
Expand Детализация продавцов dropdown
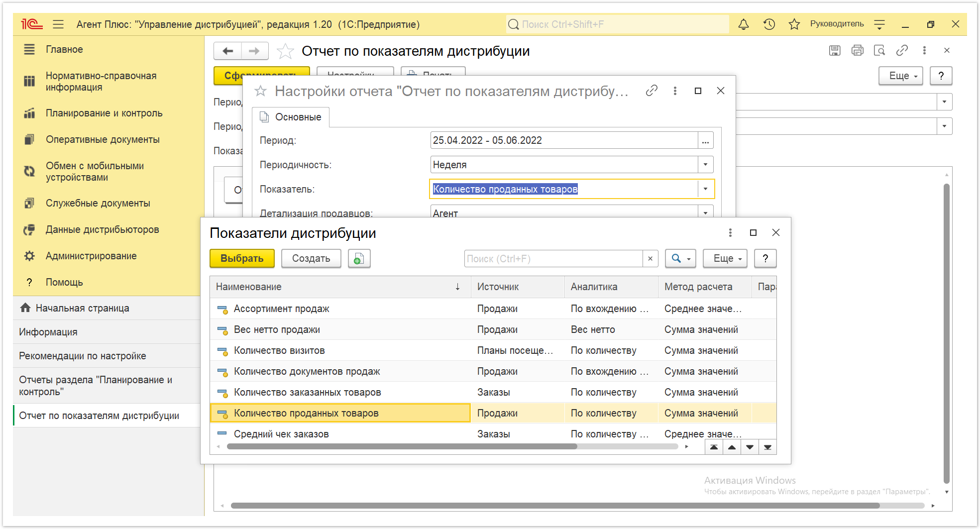tap(705, 212)
